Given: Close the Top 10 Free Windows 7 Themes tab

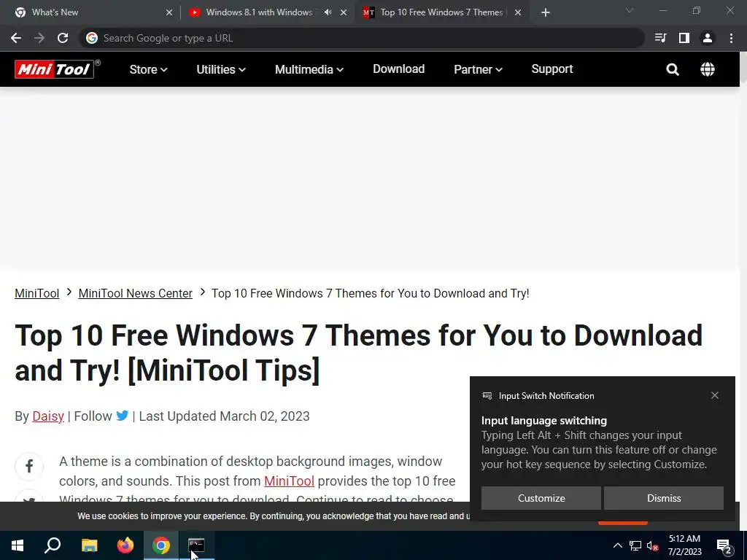Looking at the screenshot, I should (518, 12).
